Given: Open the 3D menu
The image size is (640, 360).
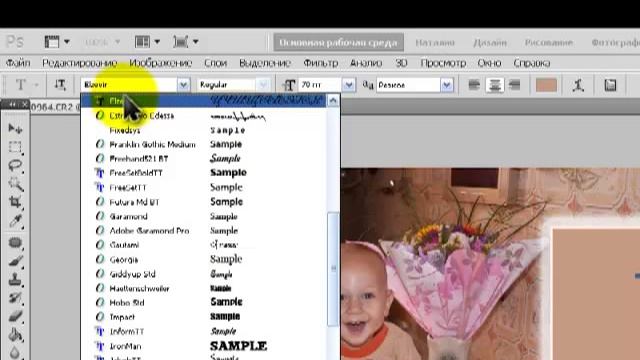Looking at the screenshot, I should (401, 63).
